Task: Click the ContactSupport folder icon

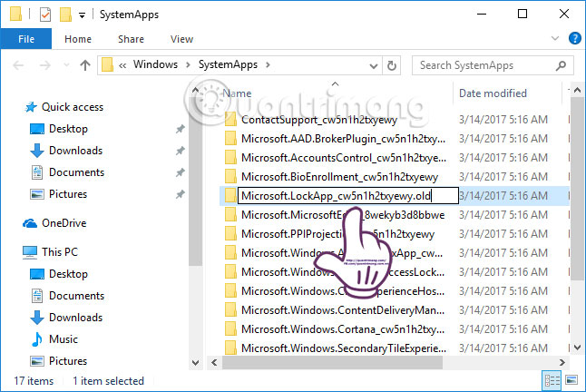Action: pyautogui.click(x=230, y=120)
